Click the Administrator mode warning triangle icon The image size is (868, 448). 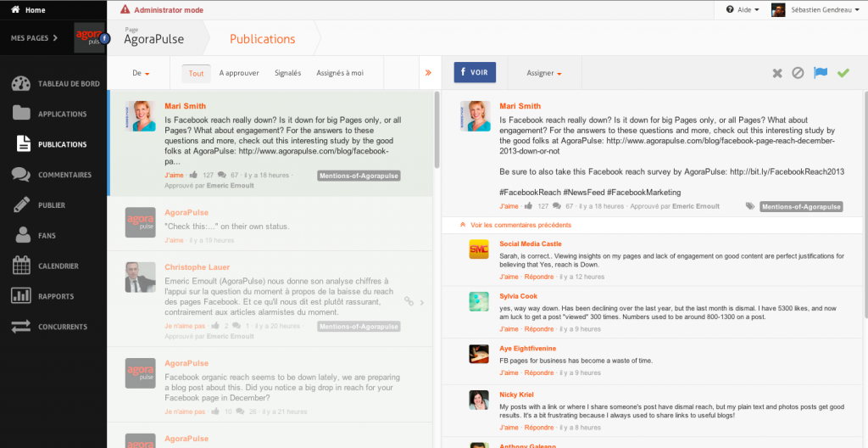125,9
